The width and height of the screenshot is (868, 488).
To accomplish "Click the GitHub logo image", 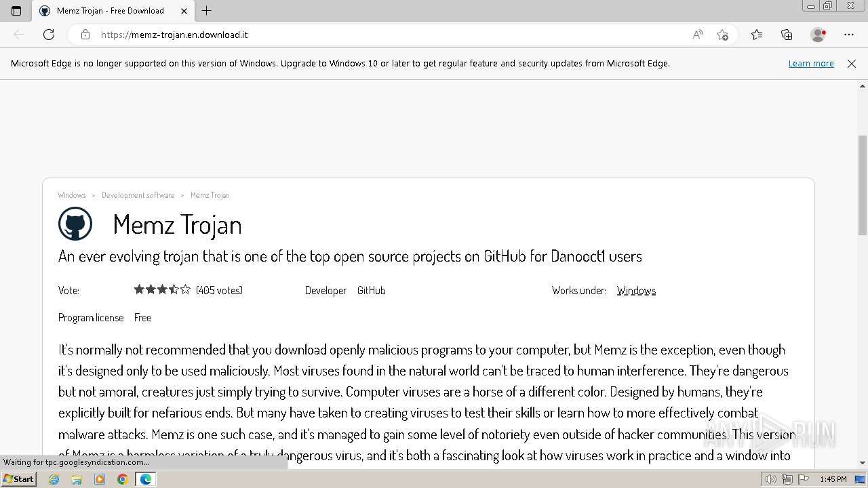I will 75,224.
